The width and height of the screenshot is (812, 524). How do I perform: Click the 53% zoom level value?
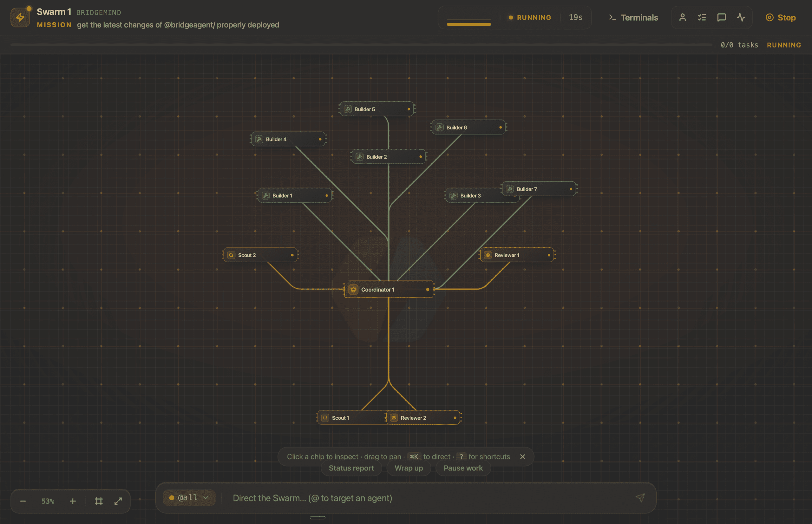(x=48, y=501)
